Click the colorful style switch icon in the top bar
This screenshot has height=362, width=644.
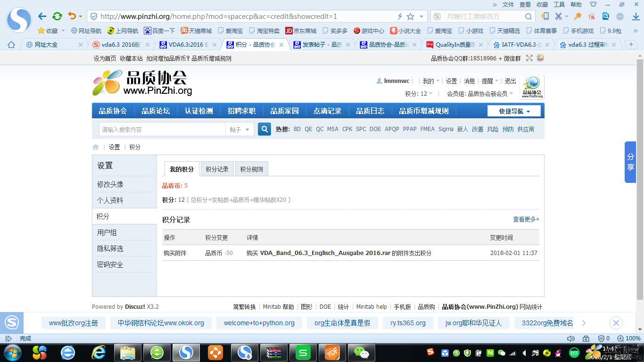click(x=540, y=58)
